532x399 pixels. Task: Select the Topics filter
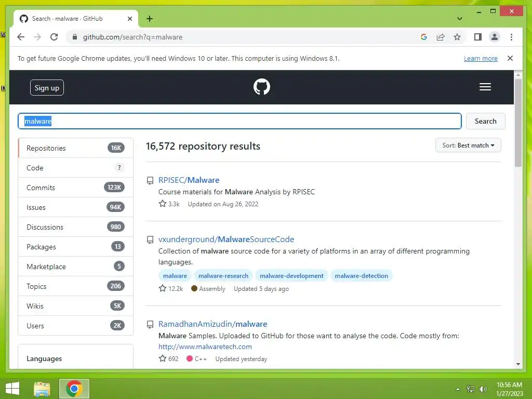[76, 286]
